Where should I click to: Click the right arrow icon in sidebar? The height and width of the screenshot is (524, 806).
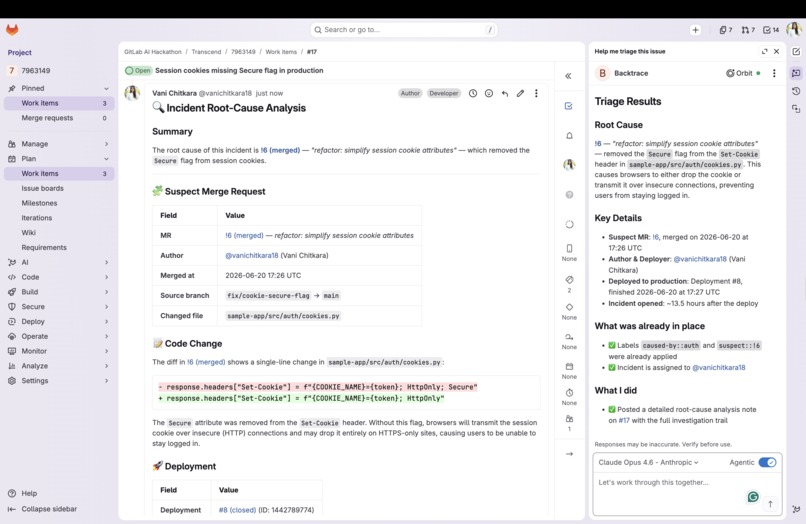pyautogui.click(x=569, y=454)
